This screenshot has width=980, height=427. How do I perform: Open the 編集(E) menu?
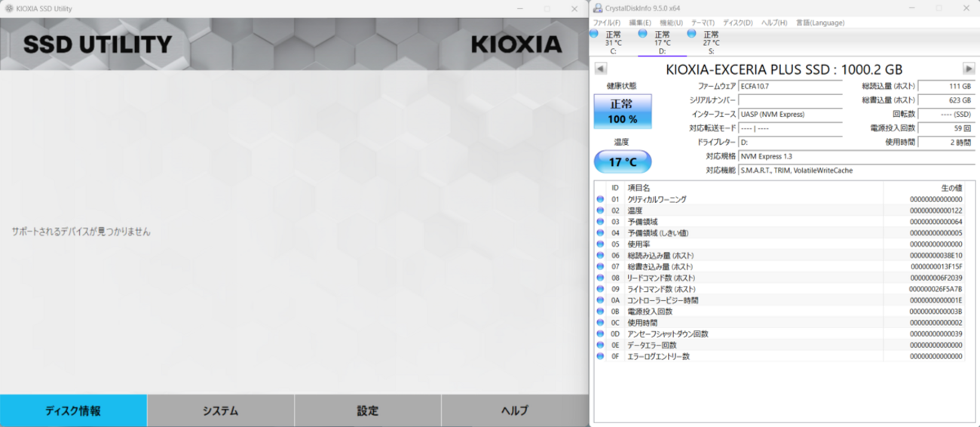coord(641,23)
